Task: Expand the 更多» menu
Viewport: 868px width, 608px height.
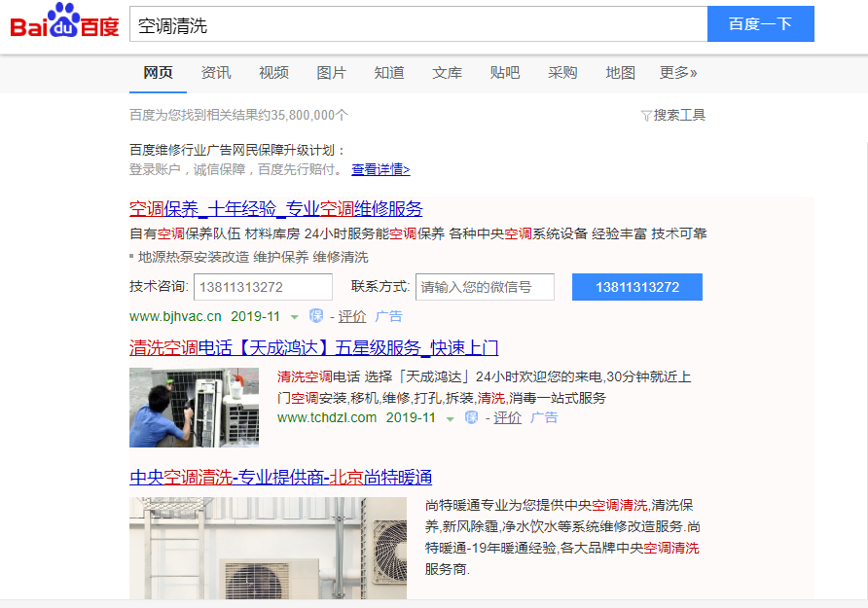Action: tap(678, 73)
